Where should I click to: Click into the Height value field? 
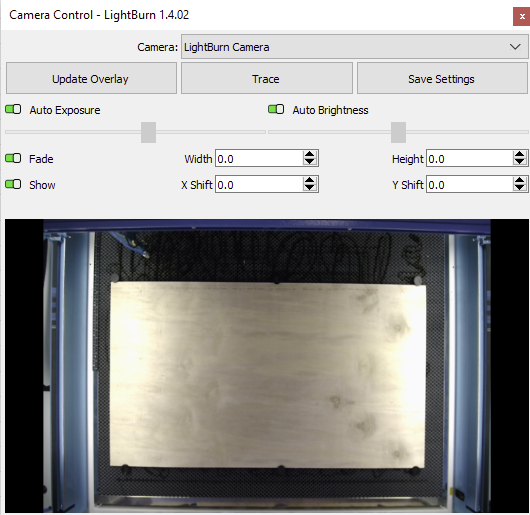[470, 158]
